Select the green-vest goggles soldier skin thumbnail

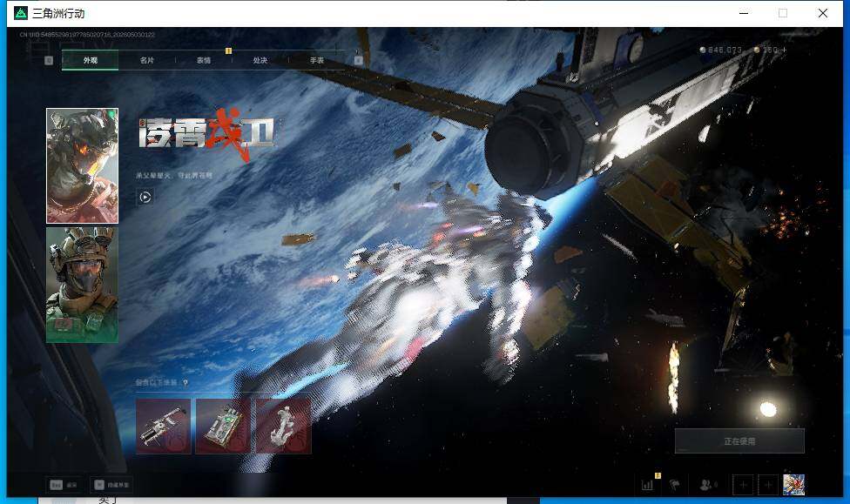(x=83, y=285)
